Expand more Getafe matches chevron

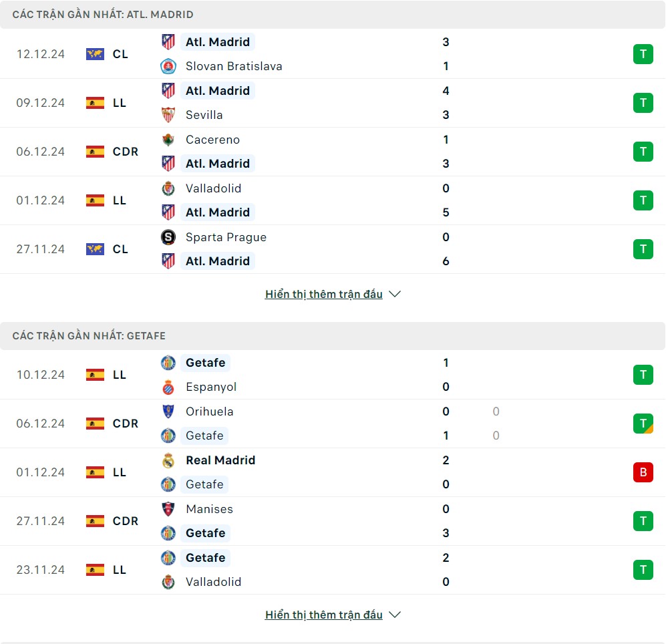point(395,615)
